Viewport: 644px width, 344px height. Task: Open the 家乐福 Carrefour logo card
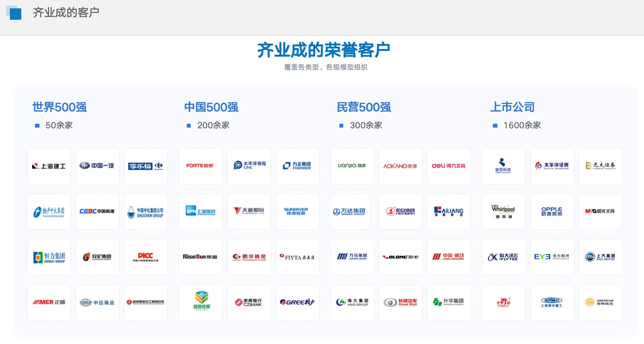(146, 166)
